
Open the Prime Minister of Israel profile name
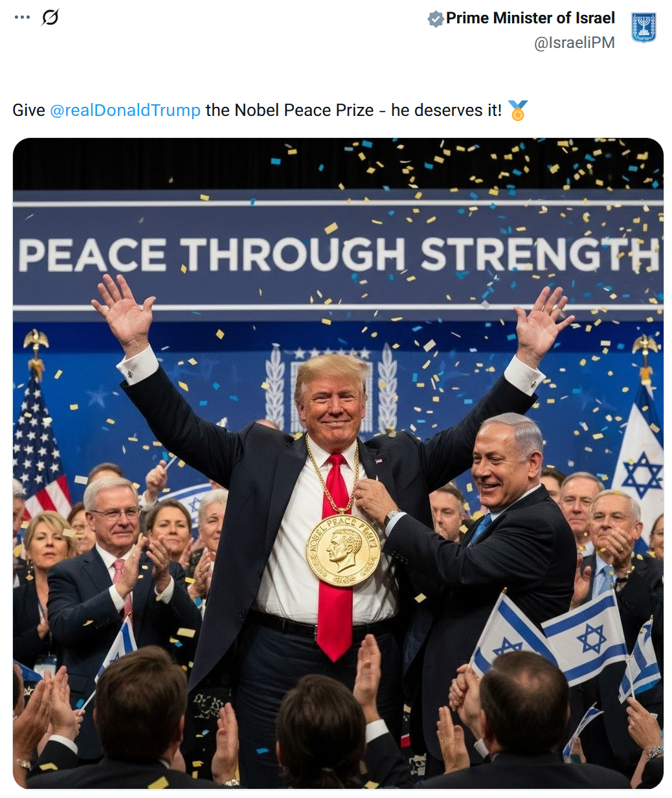pyautogui.click(x=530, y=18)
